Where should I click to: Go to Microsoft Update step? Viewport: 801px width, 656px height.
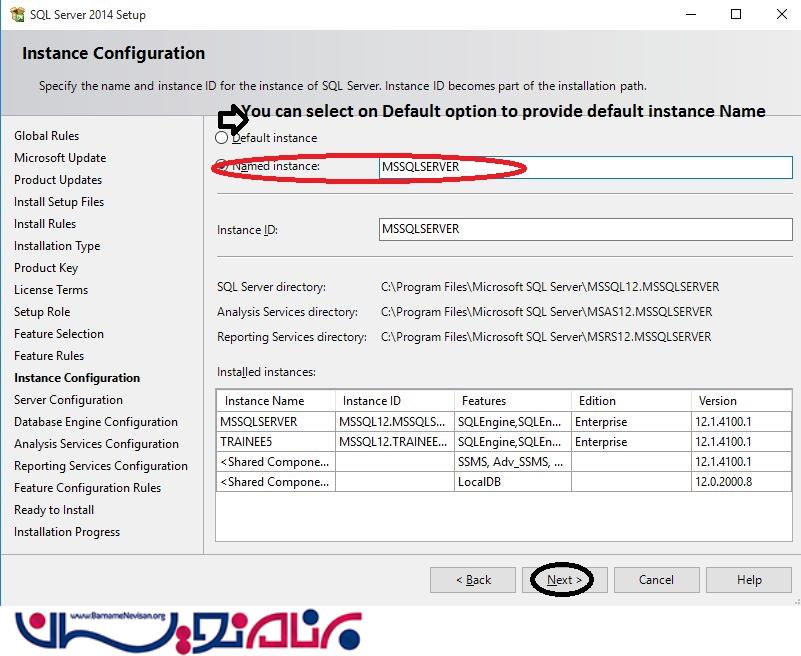(60, 158)
